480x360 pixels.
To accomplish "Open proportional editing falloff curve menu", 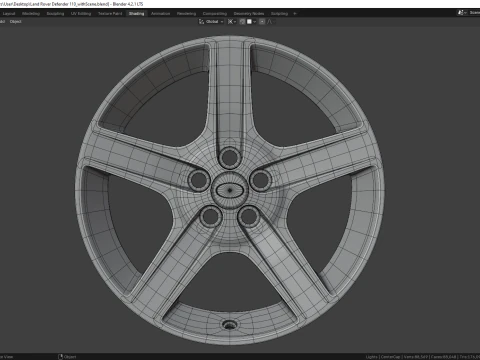I will [x=271, y=22].
